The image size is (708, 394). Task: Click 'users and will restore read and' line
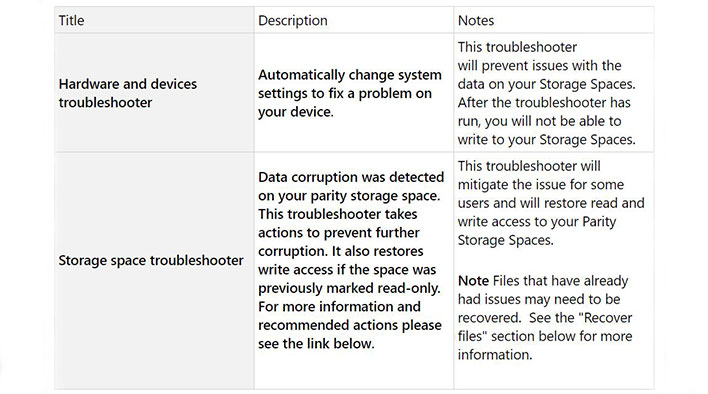(551, 203)
